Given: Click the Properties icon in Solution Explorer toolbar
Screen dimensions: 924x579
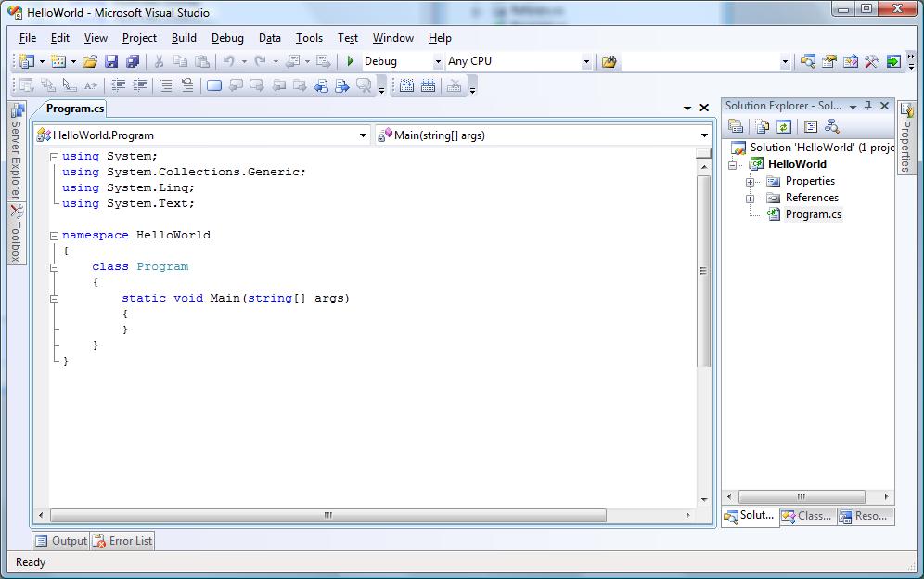Looking at the screenshot, I should pyautogui.click(x=736, y=126).
